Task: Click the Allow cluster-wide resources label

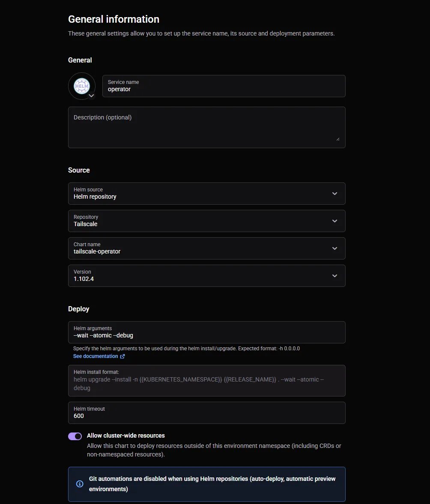Action: pos(125,435)
